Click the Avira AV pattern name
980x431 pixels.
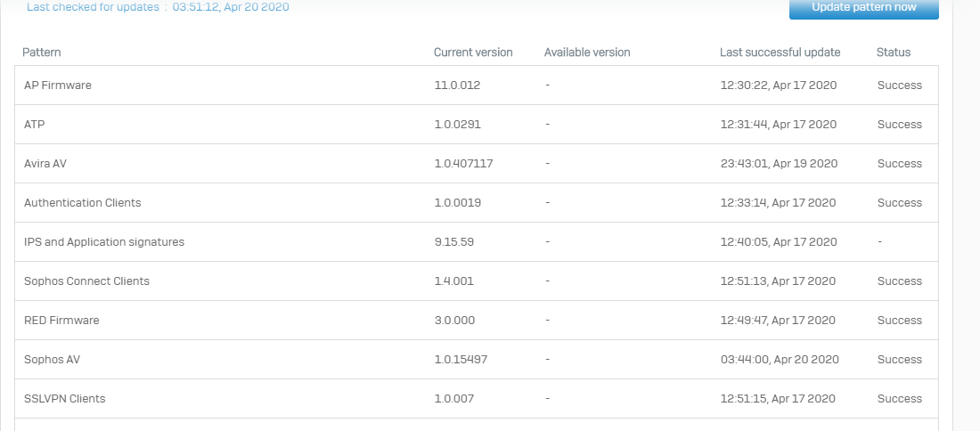45,164
